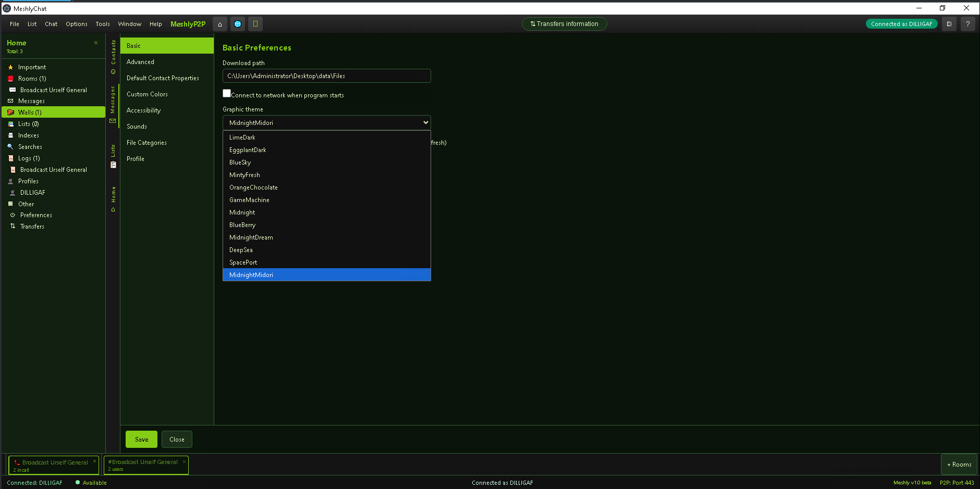The width and height of the screenshot is (980, 489).
Task: Open Default Contact Properties preferences
Action: [167, 78]
